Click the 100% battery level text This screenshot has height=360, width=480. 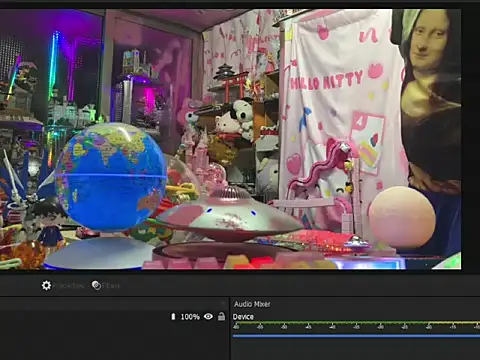click(190, 317)
